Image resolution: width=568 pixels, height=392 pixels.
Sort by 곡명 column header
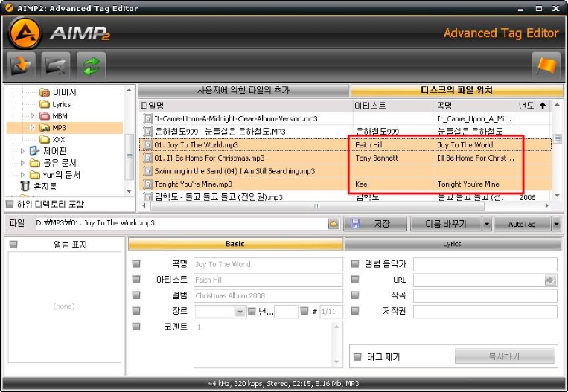(476, 106)
